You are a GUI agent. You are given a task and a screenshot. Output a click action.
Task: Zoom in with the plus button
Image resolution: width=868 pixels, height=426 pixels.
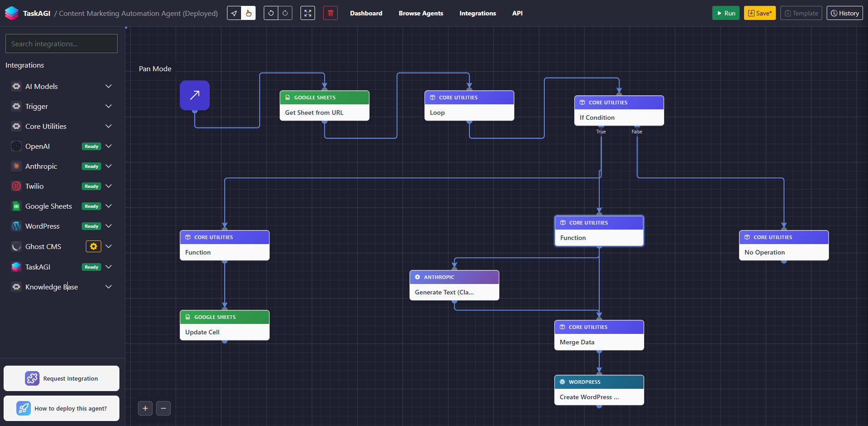click(145, 408)
